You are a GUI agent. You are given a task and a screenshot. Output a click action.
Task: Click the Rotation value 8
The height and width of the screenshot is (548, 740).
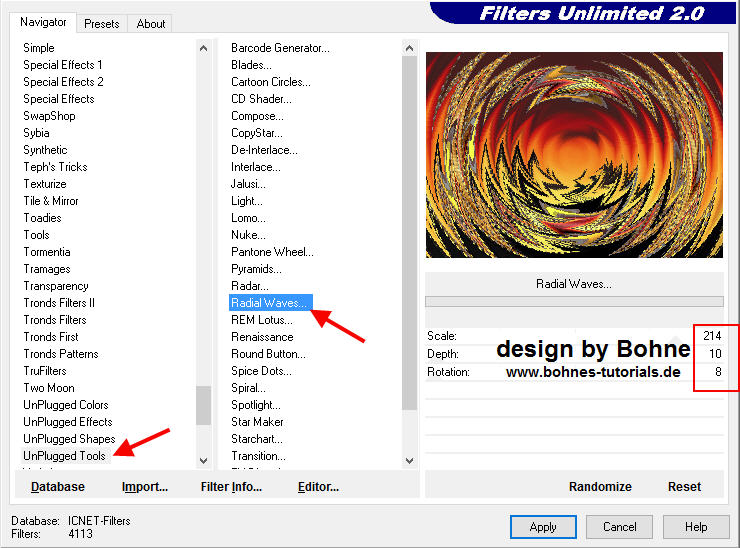(717, 371)
